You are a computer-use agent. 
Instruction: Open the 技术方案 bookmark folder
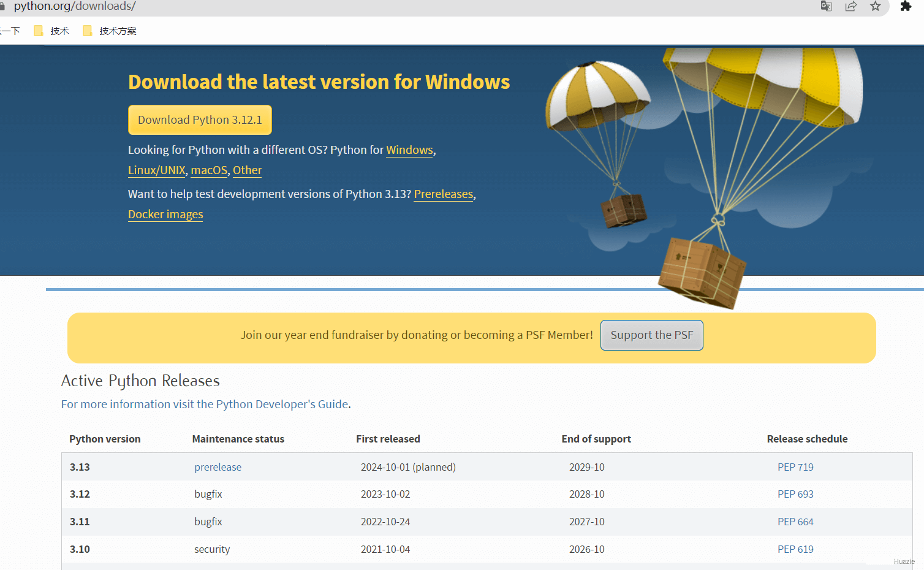click(x=110, y=31)
